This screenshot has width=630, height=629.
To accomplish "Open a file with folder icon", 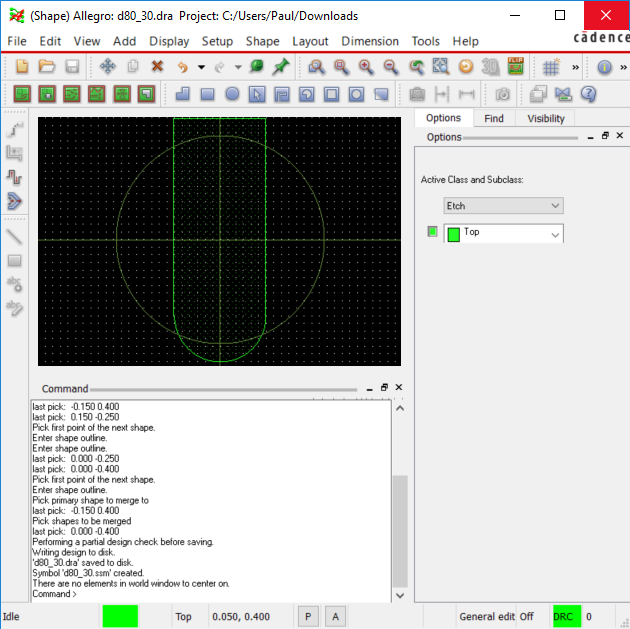I will coord(47,66).
